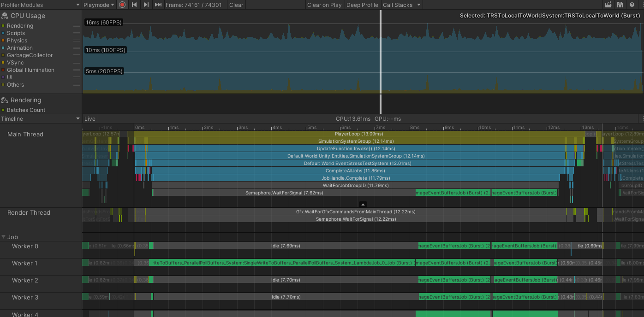Image resolution: width=644 pixels, height=317 pixels.
Task: Save profiler data with floppy icon
Action: tap(620, 5)
